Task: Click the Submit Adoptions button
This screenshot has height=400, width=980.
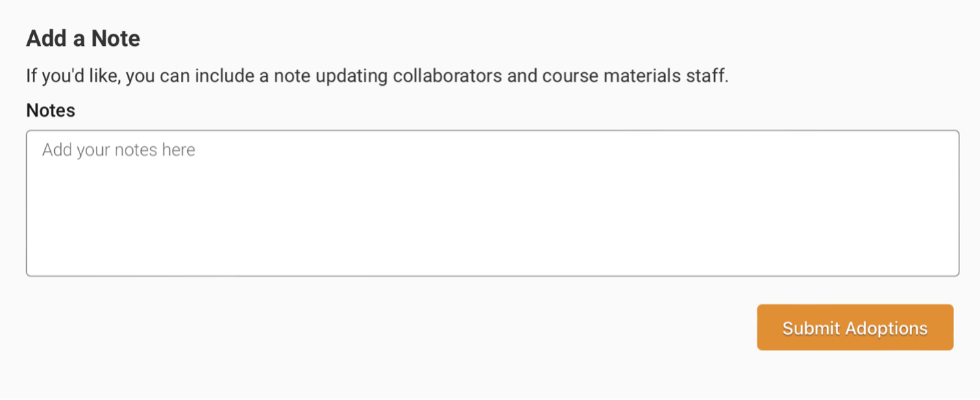Action: pyautogui.click(x=855, y=328)
